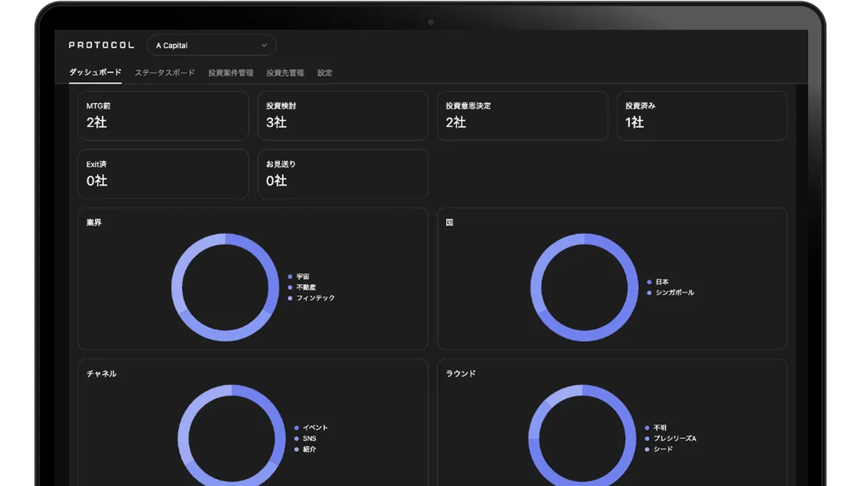Click the 宇宙 legend label
868x486 pixels.
click(303, 276)
